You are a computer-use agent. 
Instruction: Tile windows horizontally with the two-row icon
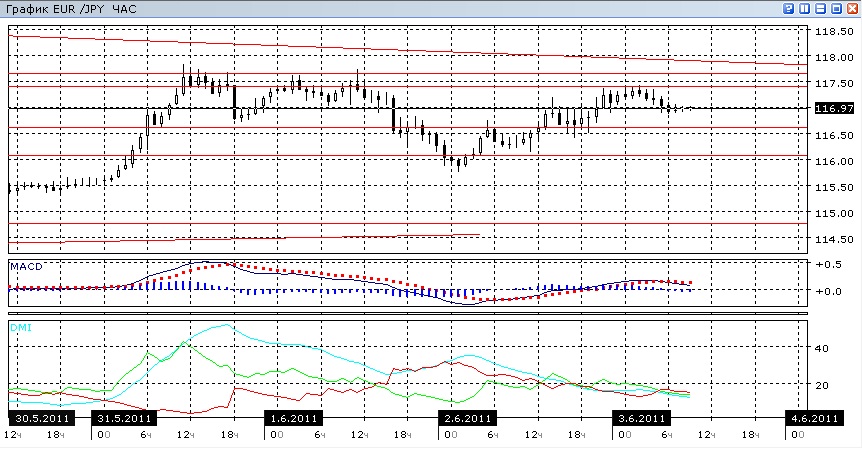pos(821,8)
